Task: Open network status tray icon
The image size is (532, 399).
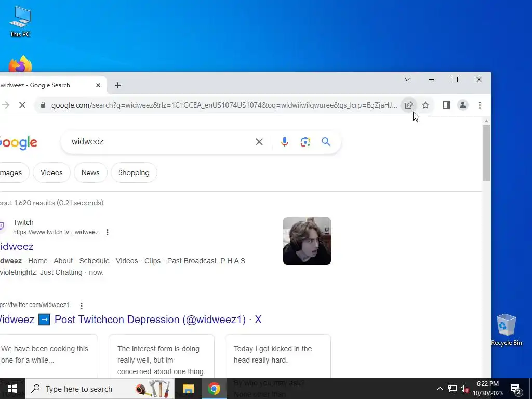Action: pyautogui.click(x=453, y=389)
